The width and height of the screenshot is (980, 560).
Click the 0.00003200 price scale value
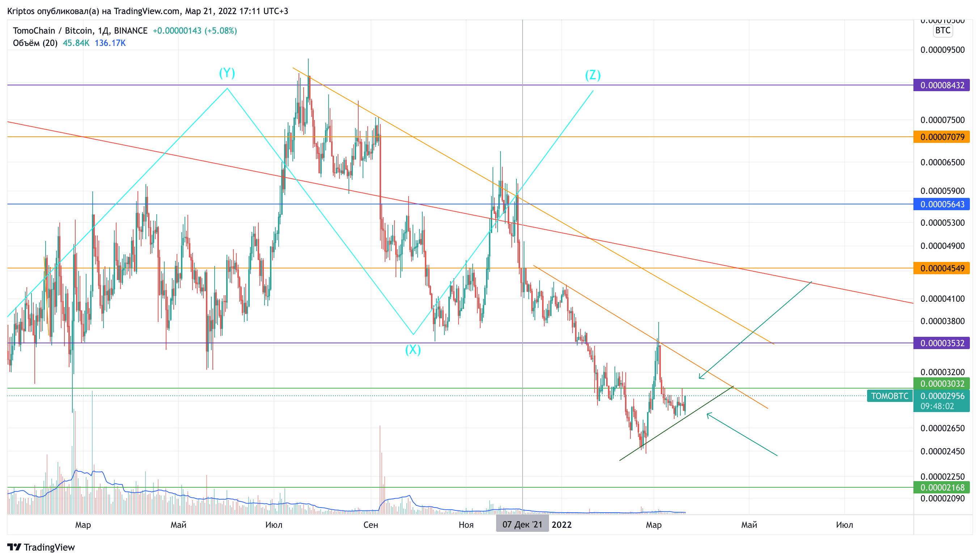click(x=942, y=372)
